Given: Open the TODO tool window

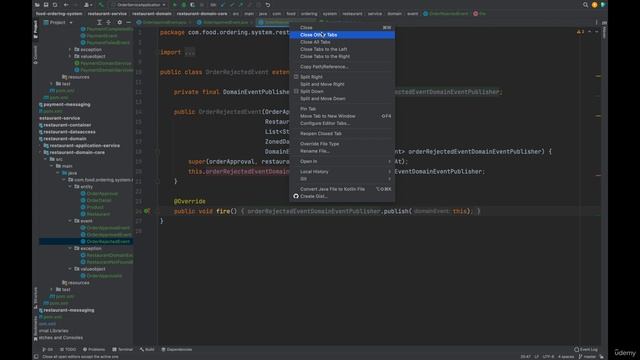Looking at the screenshot, I should tap(68, 349).
